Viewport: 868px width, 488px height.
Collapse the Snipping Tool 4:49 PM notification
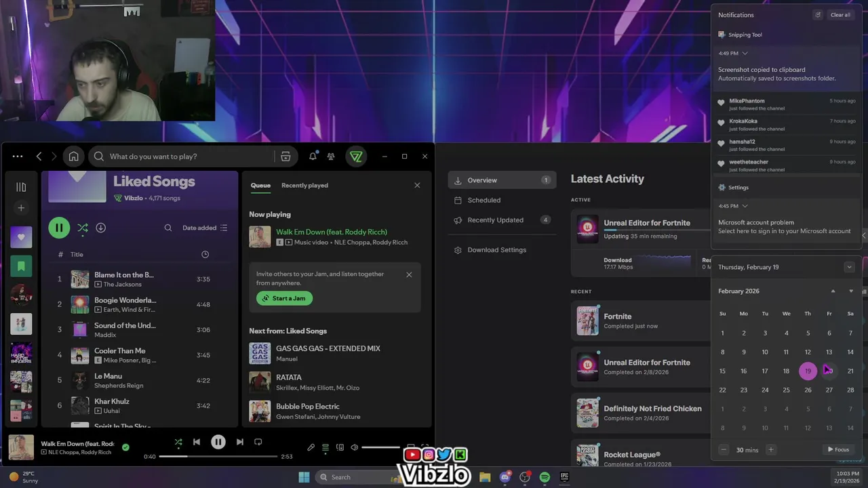pyautogui.click(x=745, y=53)
